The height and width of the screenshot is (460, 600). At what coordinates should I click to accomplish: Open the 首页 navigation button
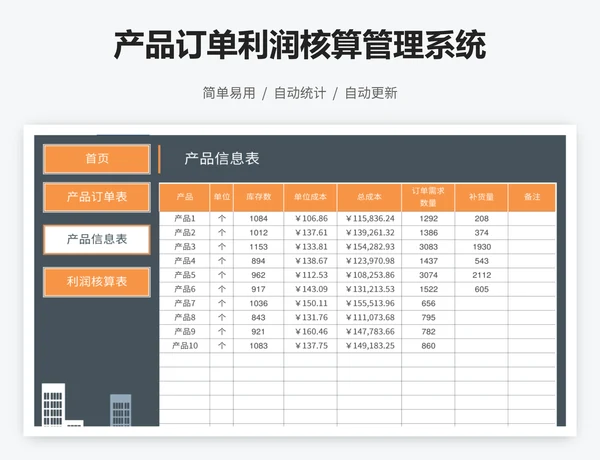(97, 159)
